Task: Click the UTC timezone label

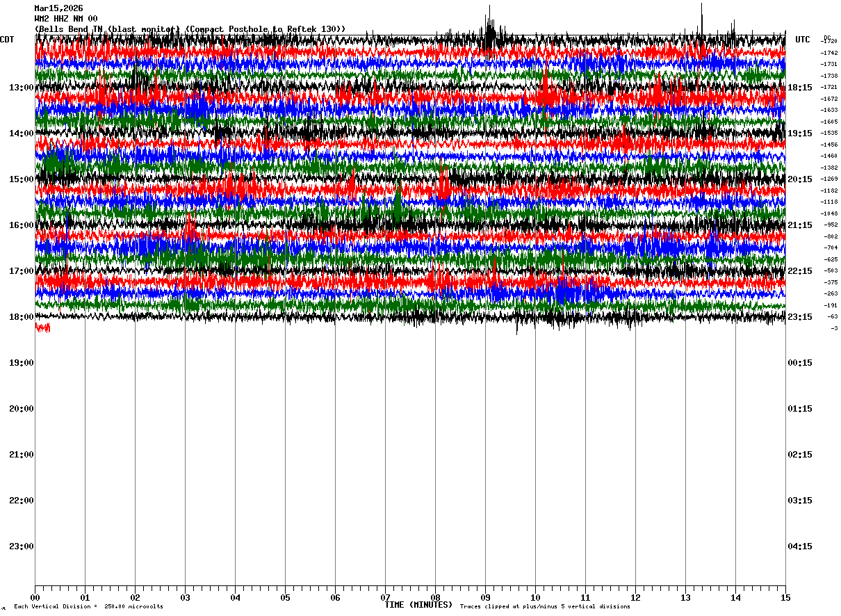Action: tap(803, 40)
